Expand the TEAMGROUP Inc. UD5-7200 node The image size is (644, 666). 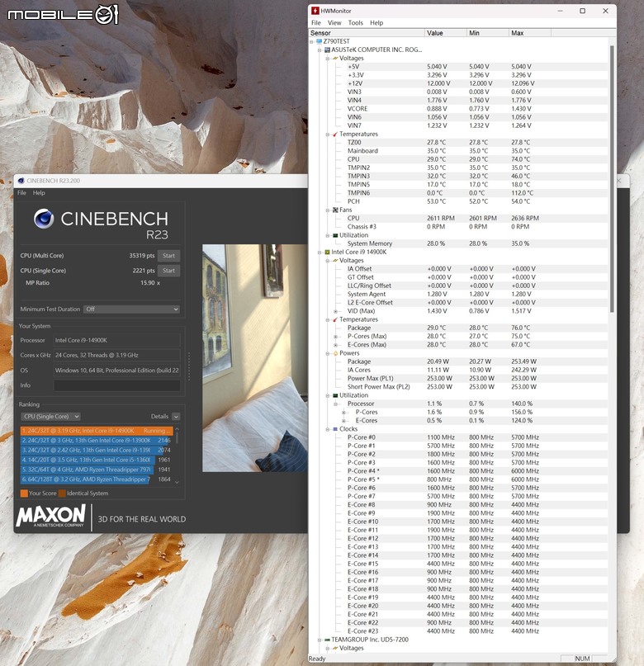point(320,640)
